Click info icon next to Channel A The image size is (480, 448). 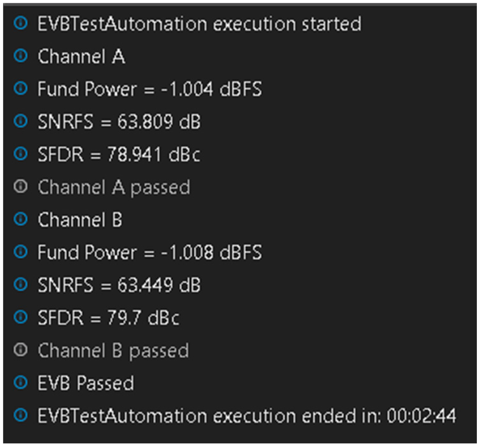pos(21,56)
